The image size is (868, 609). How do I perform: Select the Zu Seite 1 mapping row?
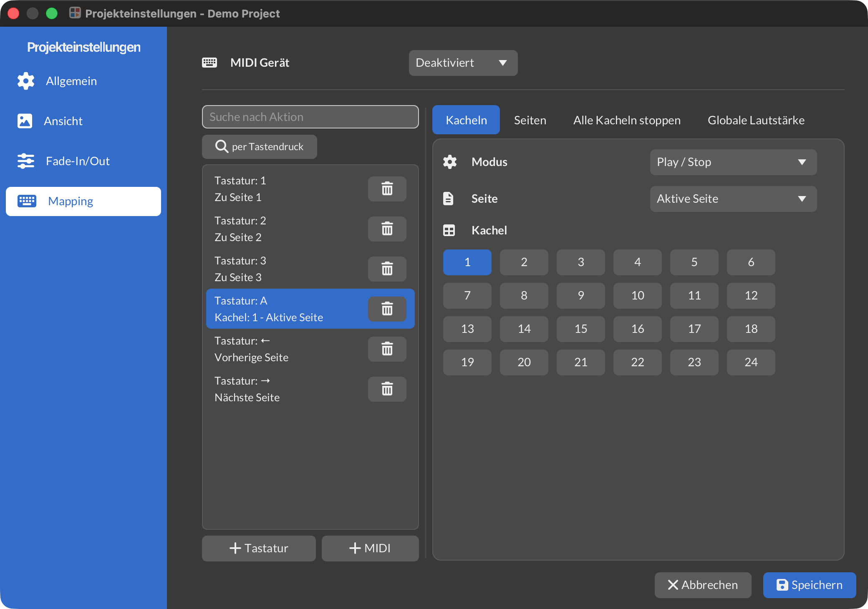point(310,189)
